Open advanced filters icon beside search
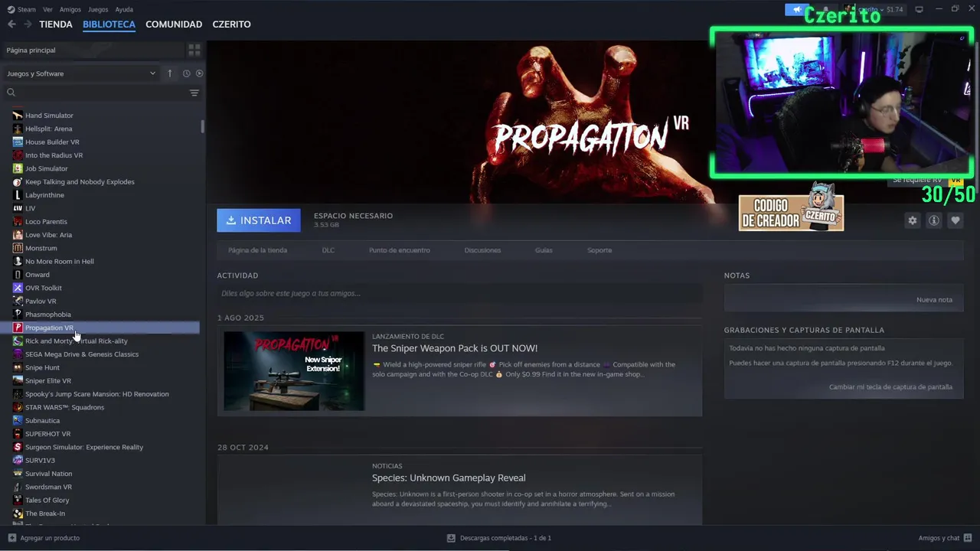 coord(194,93)
